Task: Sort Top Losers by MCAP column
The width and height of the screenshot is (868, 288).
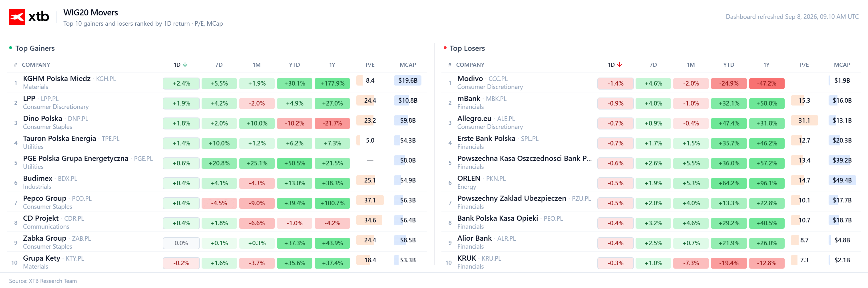Action: [x=842, y=65]
